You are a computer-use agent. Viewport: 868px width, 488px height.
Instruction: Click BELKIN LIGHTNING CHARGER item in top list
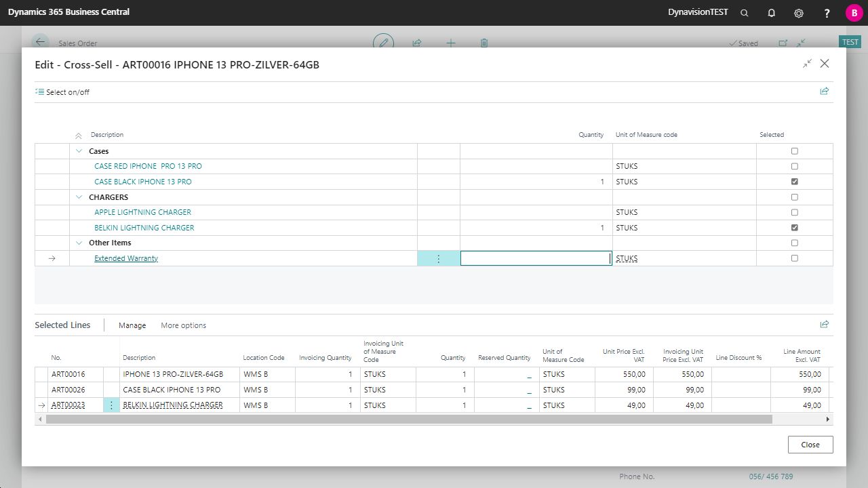click(144, 228)
